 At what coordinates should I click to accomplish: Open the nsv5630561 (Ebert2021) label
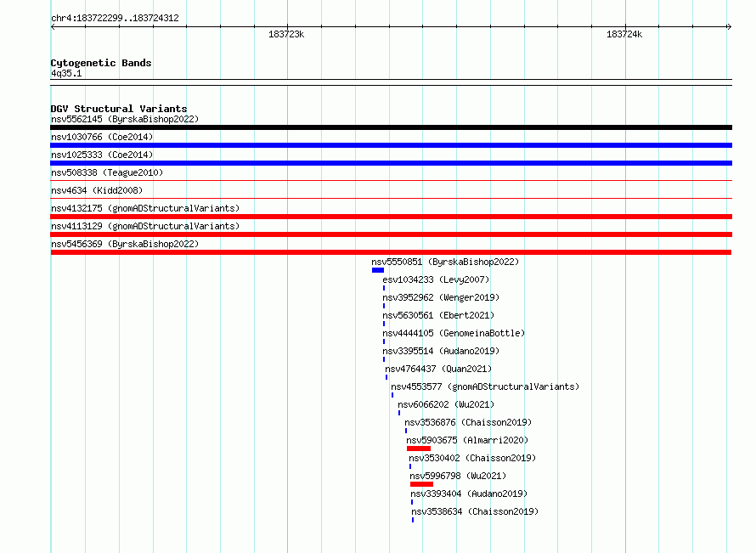click(x=438, y=315)
